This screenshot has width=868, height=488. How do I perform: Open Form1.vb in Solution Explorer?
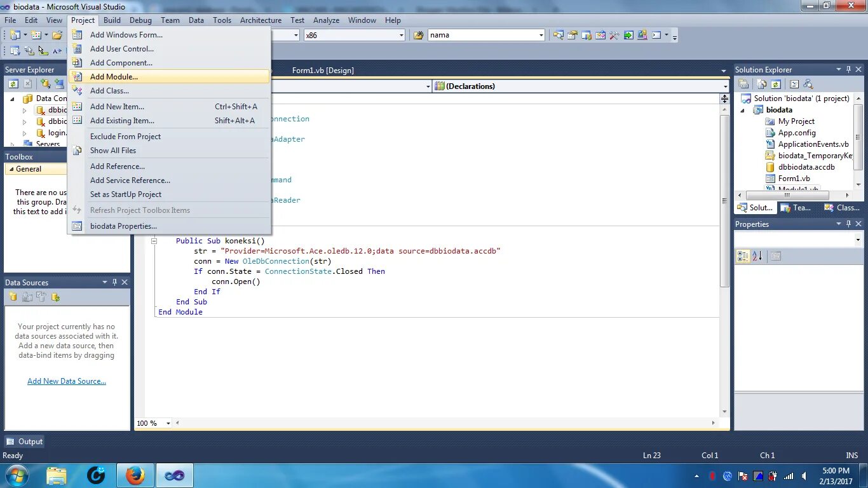[794, 179]
